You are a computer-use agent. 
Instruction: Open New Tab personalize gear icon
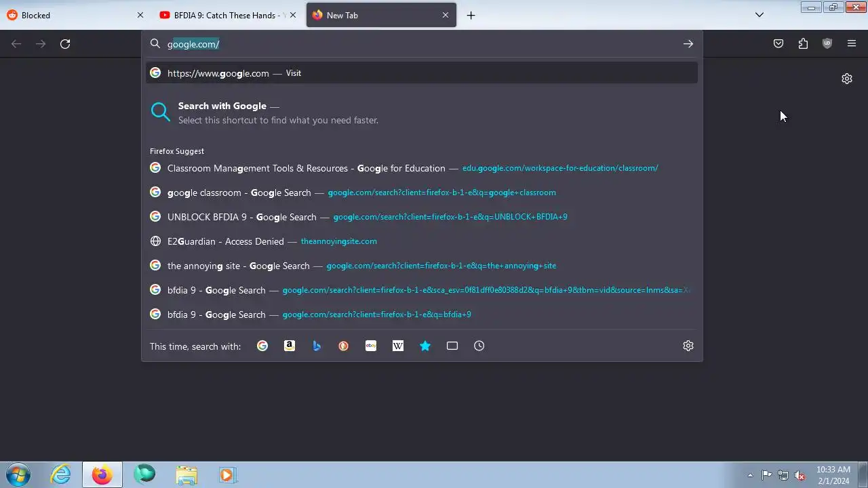847,79
